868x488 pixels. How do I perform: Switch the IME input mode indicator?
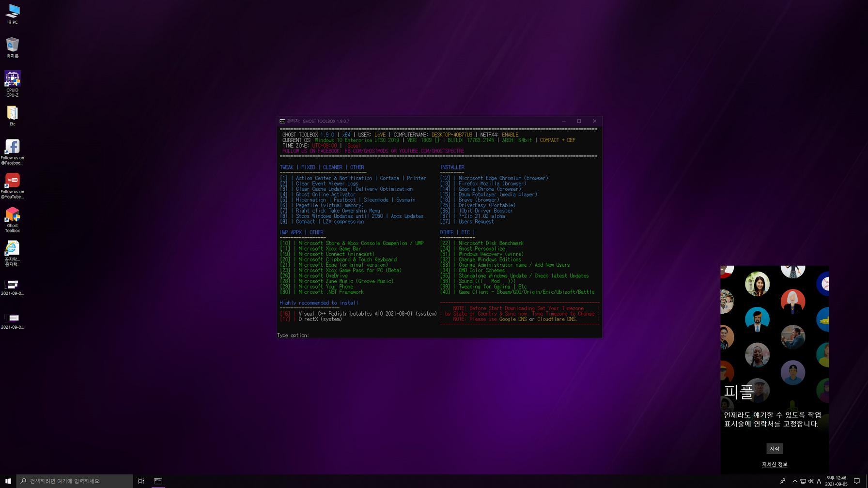click(x=819, y=481)
